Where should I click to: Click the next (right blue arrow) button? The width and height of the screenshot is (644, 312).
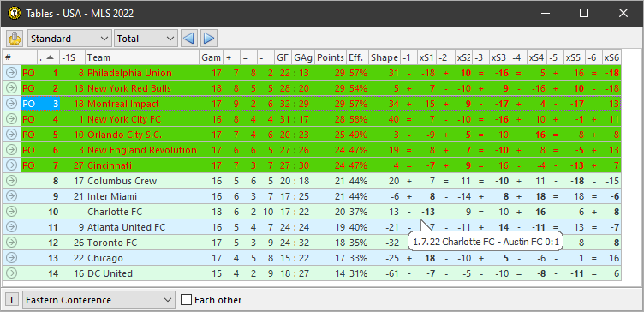209,39
